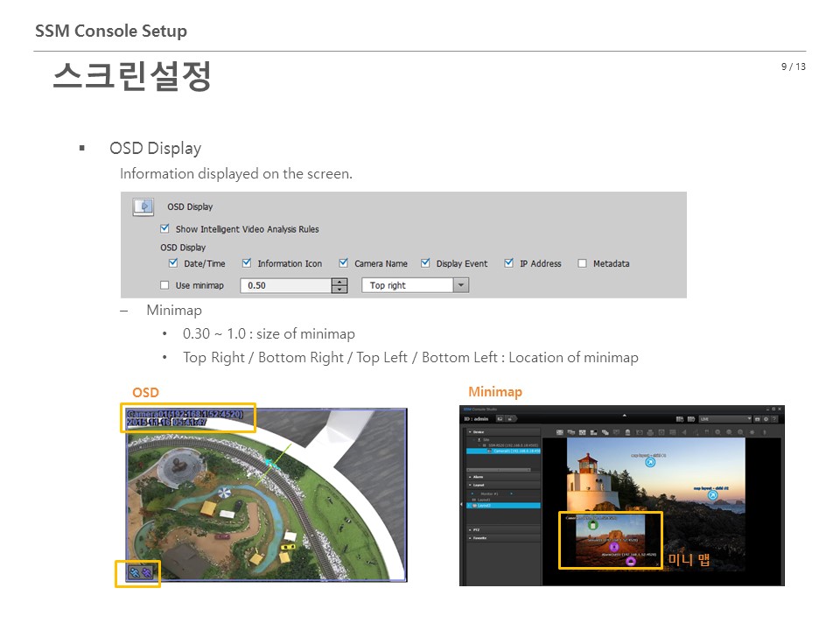The image size is (840, 630).
Task: Decrease minimap size with the down arrow
Action: point(339,290)
